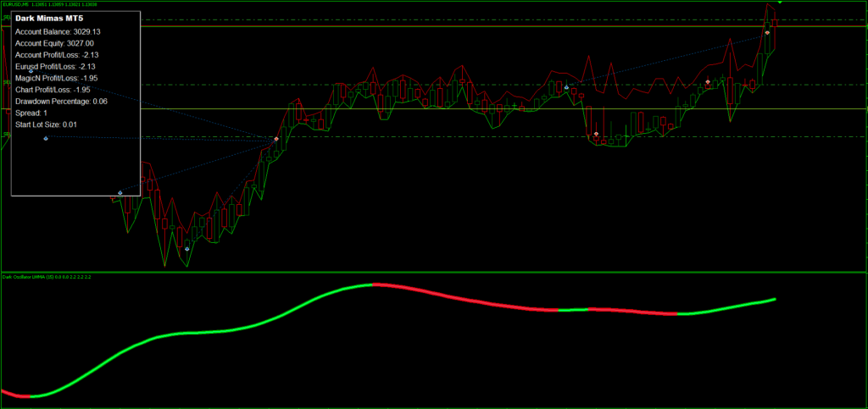The width and height of the screenshot is (868, 409).
Task: Select blue marker inside the info panel's empty area
Action: point(46,138)
